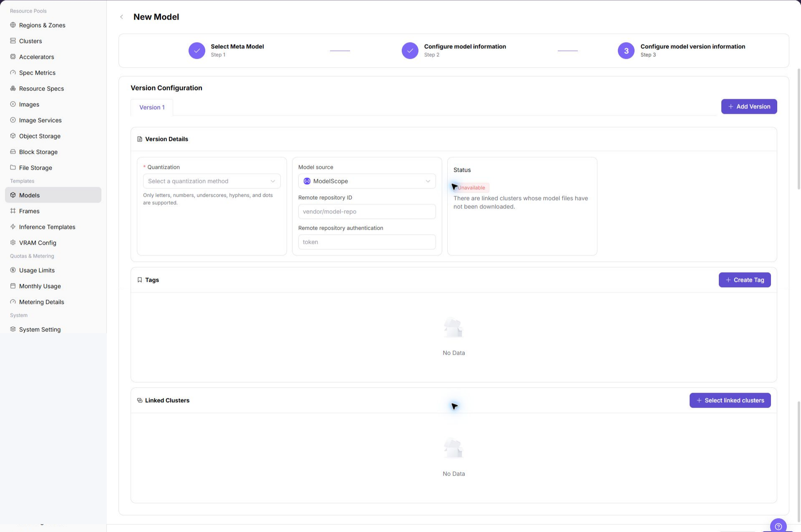Click the Configure model information step checkmark

pyautogui.click(x=410, y=50)
